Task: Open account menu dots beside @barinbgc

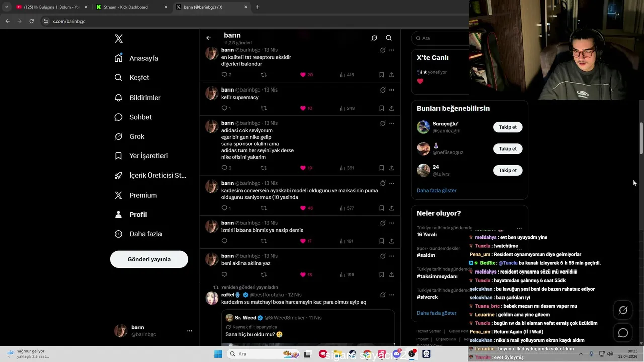Action: (190, 331)
